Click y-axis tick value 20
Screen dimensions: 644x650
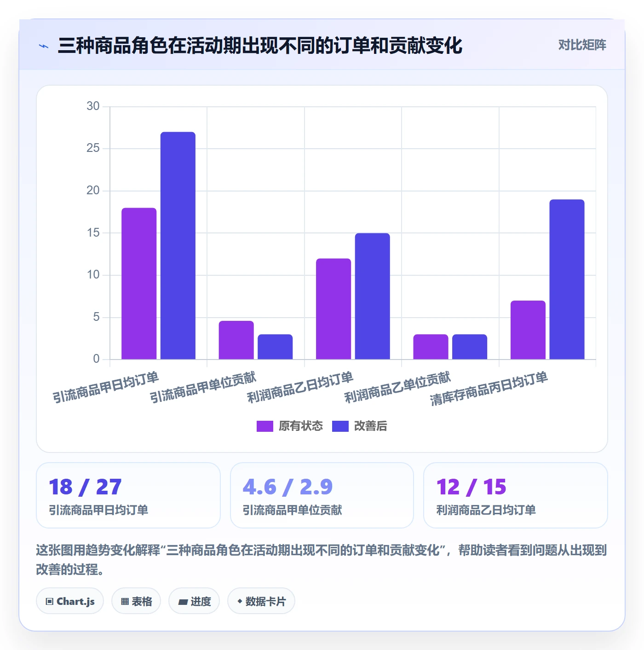(x=93, y=191)
